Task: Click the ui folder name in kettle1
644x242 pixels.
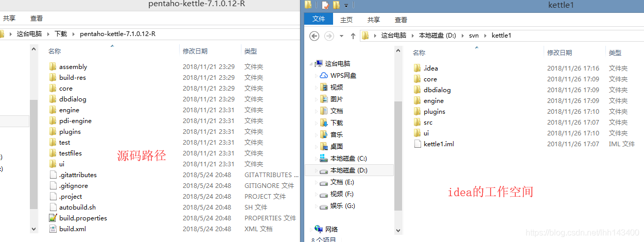Action: (x=426, y=133)
